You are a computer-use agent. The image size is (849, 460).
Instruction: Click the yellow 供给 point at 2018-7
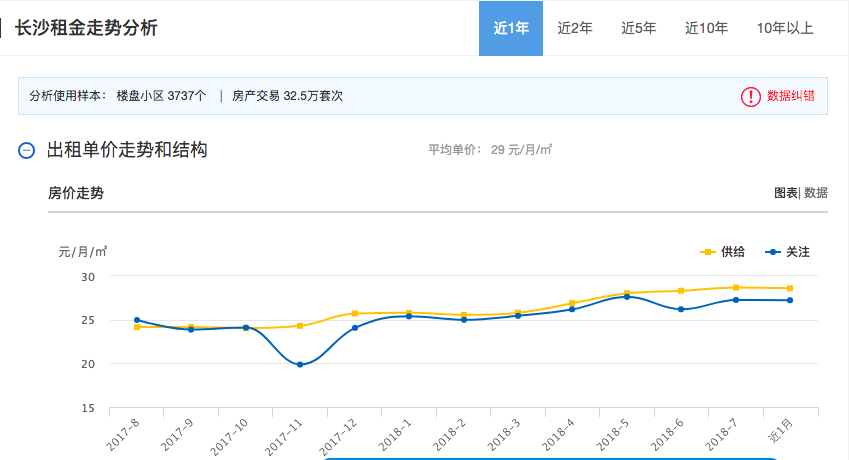pyautogui.click(x=736, y=288)
